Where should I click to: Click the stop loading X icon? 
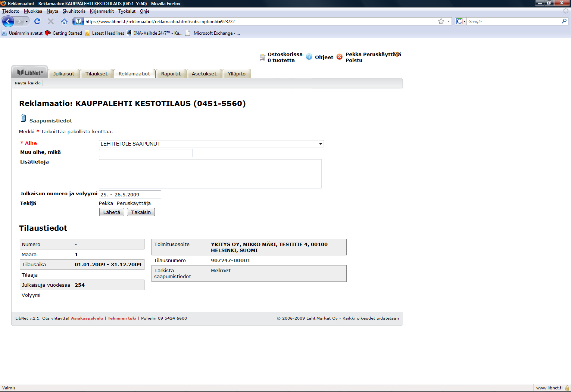(x=51, y=21)
